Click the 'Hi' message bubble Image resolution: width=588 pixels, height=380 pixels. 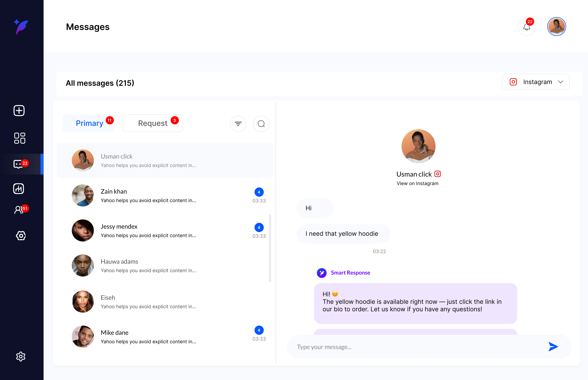coord(315,208)
